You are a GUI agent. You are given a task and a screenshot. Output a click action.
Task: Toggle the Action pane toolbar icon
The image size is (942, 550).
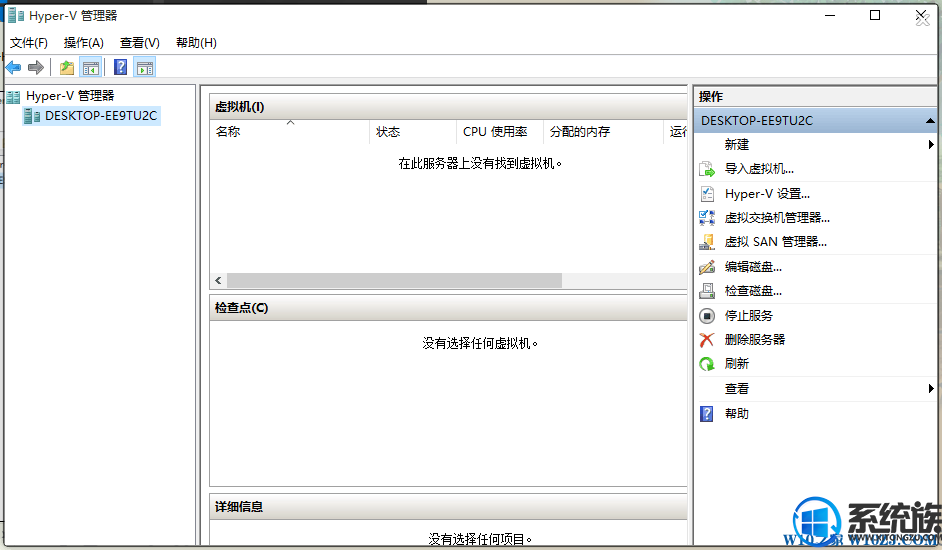[145, 67]
